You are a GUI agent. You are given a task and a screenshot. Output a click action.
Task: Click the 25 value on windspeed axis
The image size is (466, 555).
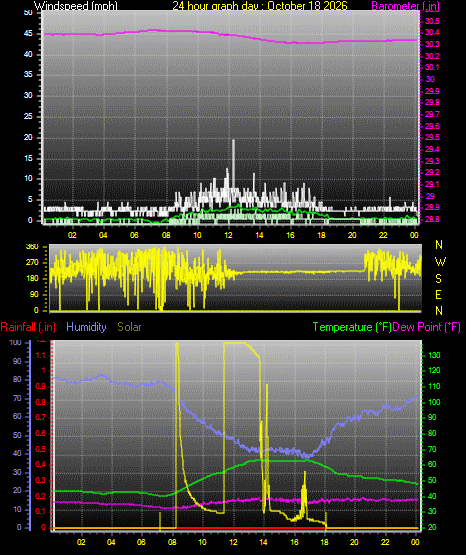28,116
